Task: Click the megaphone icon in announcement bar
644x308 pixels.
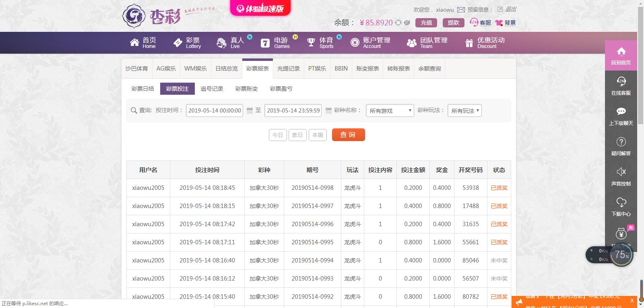Action: click(x=519, y=302)
